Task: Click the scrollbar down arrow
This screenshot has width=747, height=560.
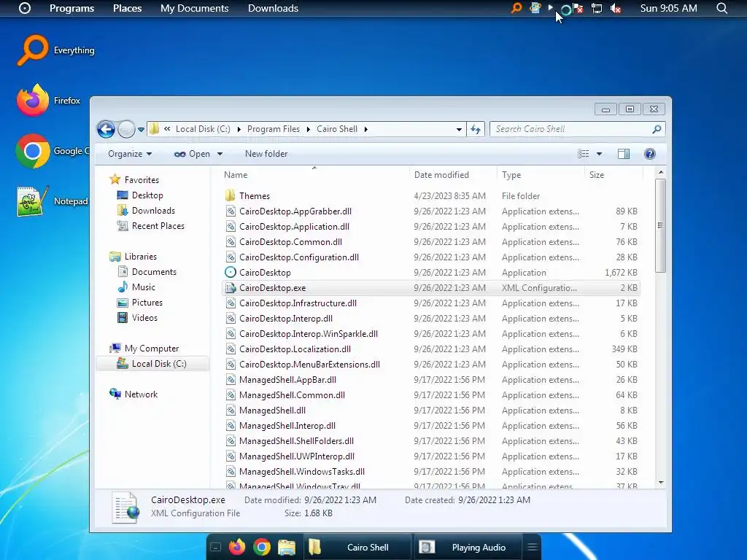Action: click(661, 483)
